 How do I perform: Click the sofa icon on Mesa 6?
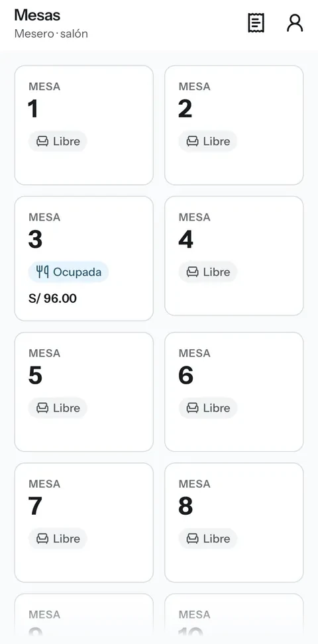point(192,408)
